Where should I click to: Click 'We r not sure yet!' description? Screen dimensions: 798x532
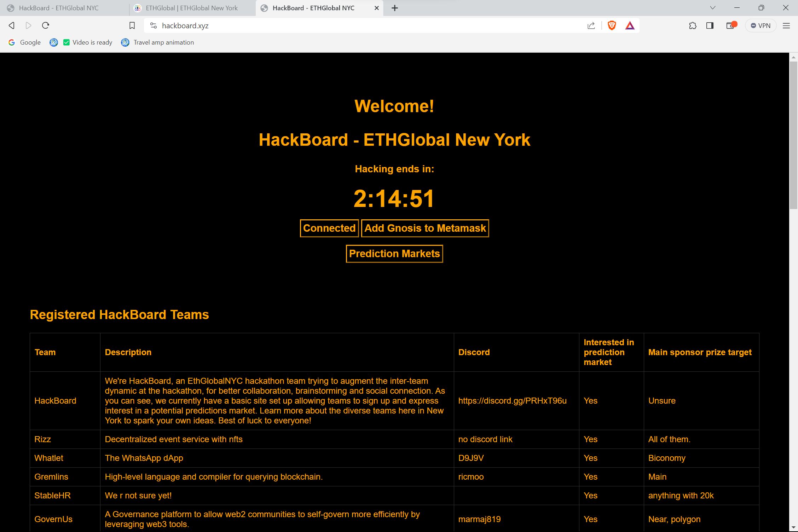pyautogui.click(x=138, y=496)
